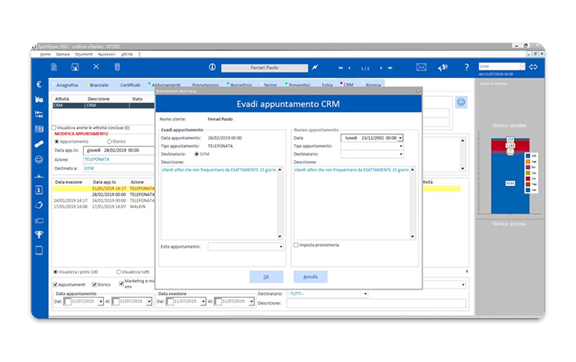Select Visualizza tutti radio option
576x362 pixels.
pos(118,272)
